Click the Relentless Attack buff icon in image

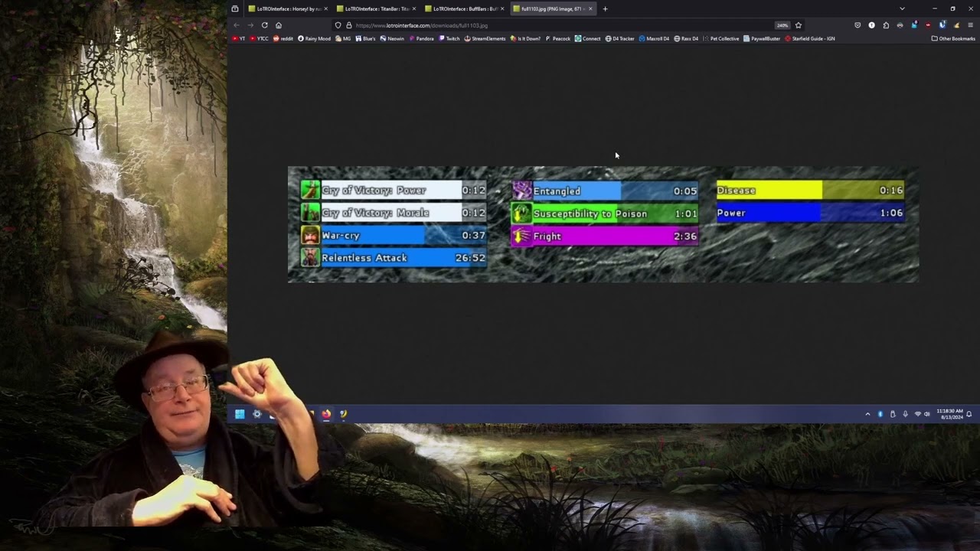(310, 257)
